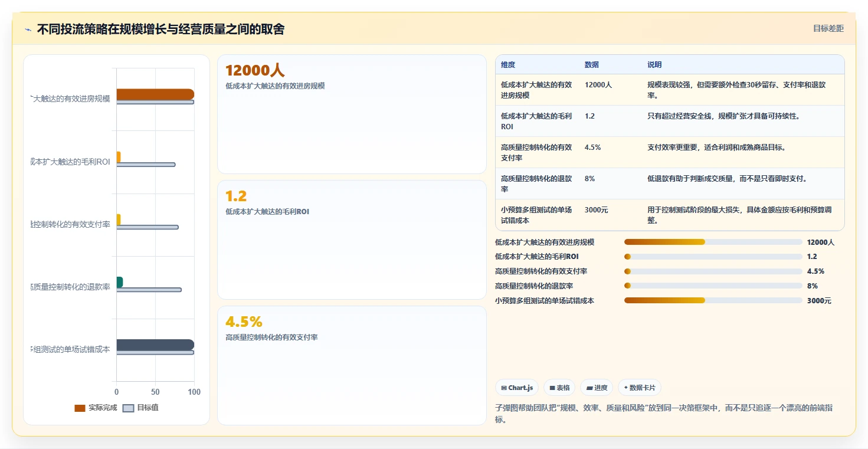This screenshot has width=868, height=449.
Task: Click the progress bar for 高质量控制转化的有效支付率
Action: click(713, 271)
